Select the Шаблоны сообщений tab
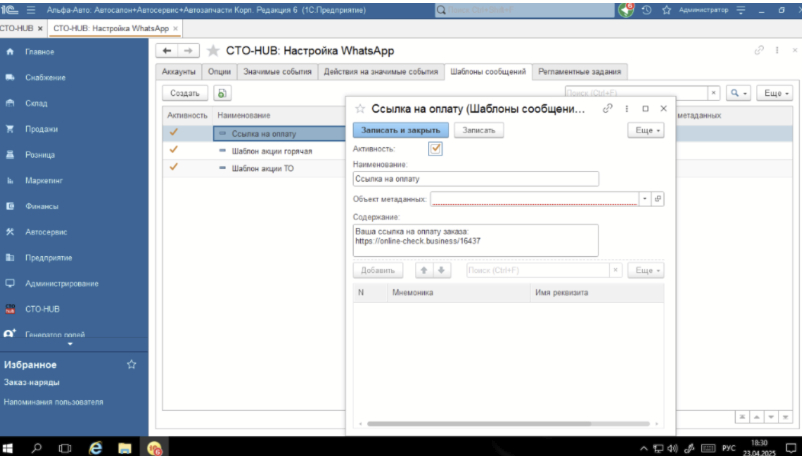This screenshot has height=456, width=802. [x=488, y=72]
